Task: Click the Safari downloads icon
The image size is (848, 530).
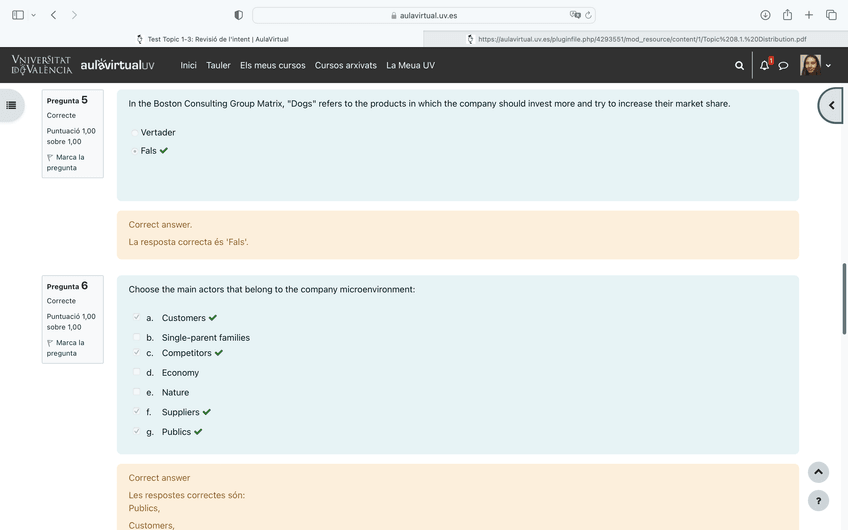Action: point(765,15)
